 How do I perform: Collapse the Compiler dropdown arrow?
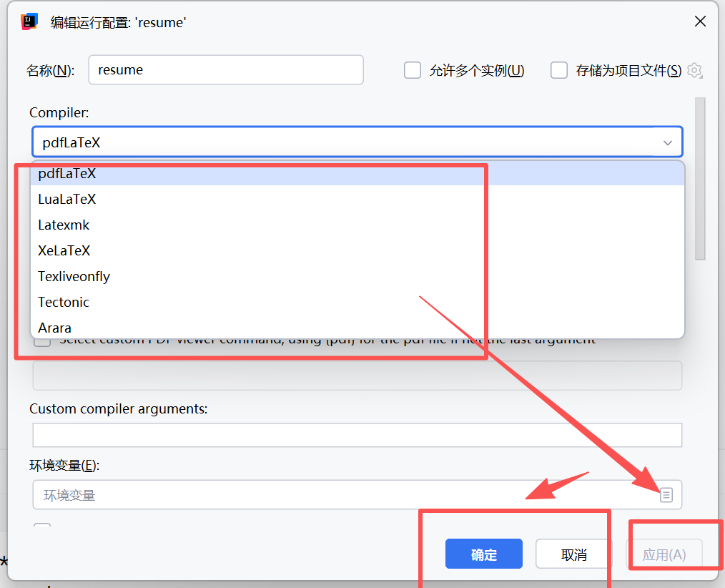click(668, 142)
